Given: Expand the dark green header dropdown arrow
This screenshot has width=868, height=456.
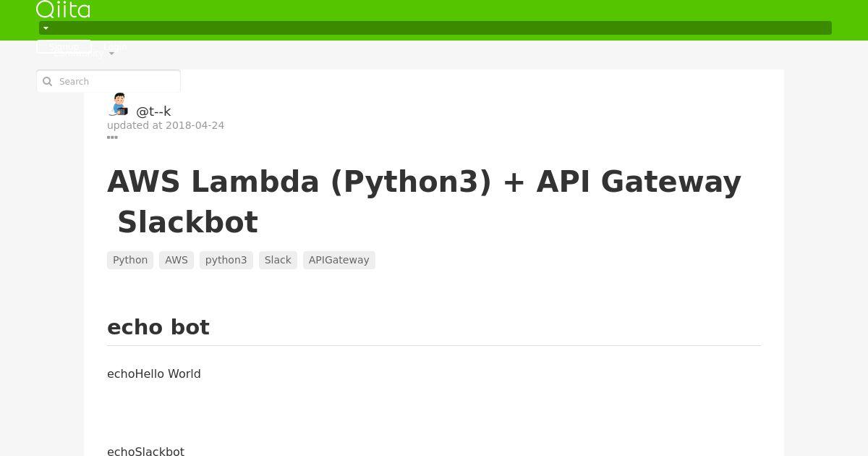Looking at the screenshot, I should 46,28.
